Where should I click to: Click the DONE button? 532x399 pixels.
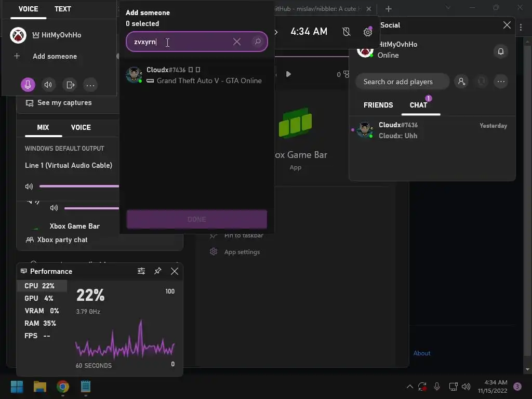(196, 219)
